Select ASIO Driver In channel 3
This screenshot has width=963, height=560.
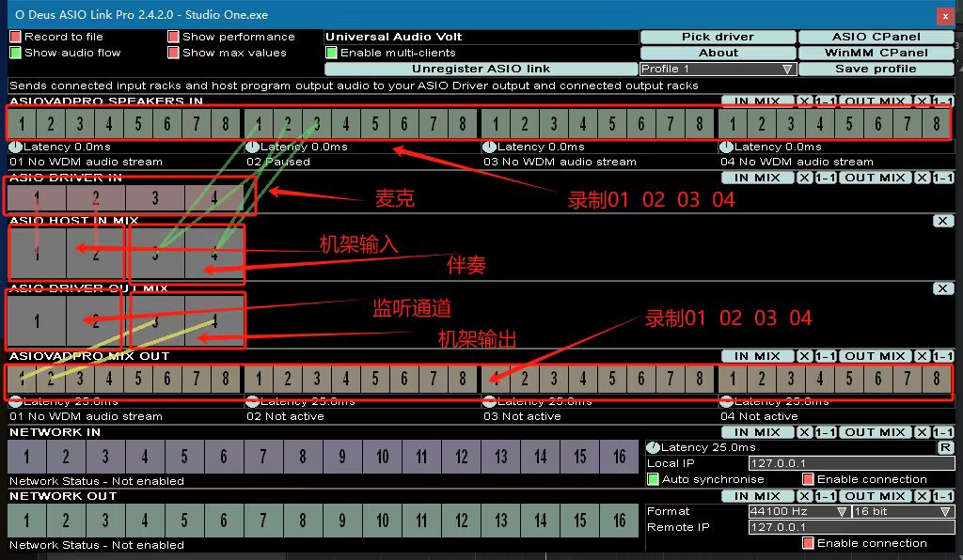click(155, 198)
